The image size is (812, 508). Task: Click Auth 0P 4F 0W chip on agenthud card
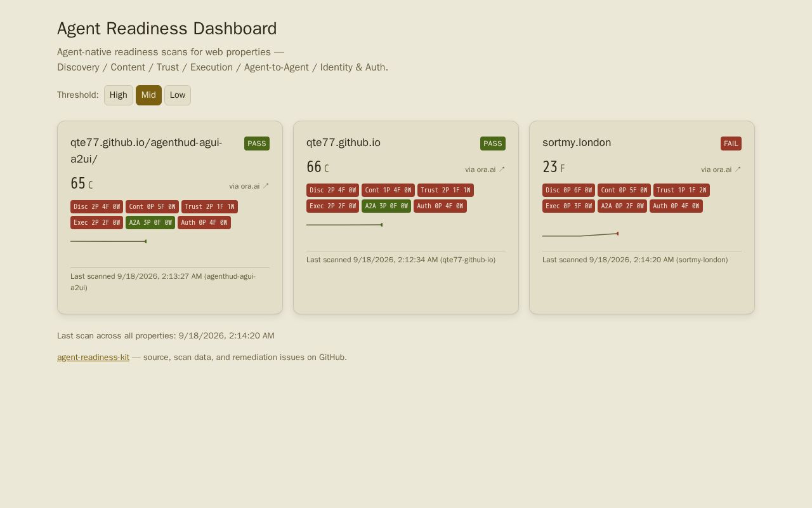click(204, 223)
